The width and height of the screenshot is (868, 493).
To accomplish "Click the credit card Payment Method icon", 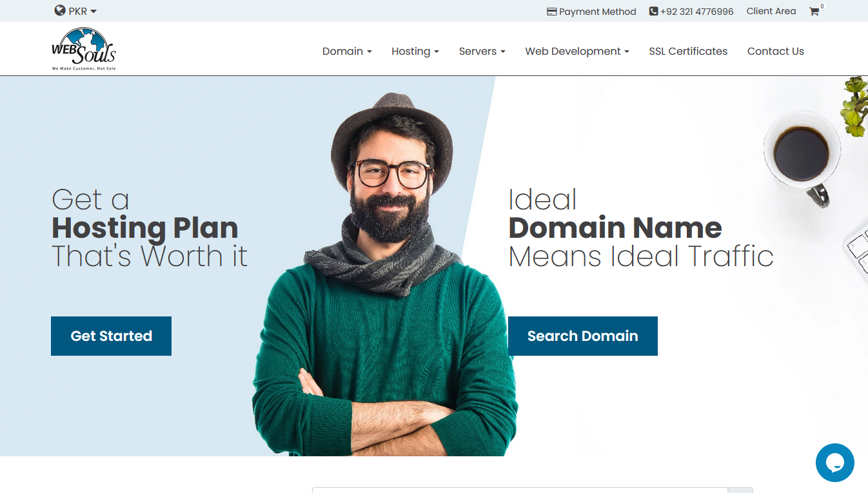I will pos(551,12).
